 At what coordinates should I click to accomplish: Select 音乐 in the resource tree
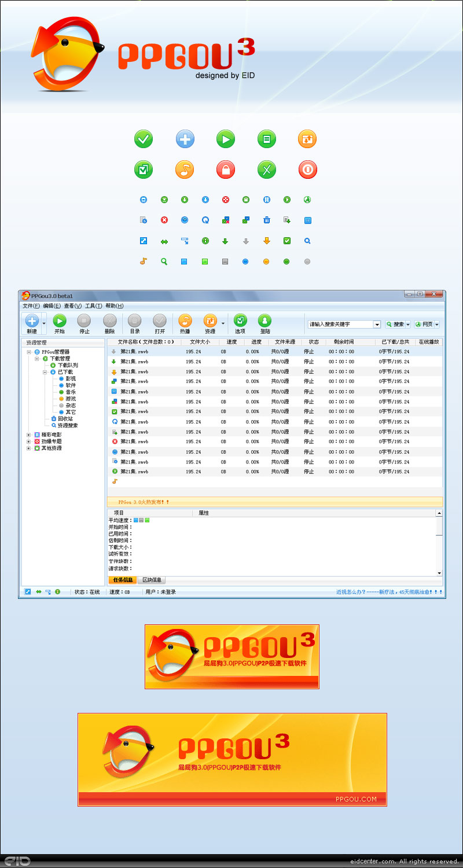71,392
